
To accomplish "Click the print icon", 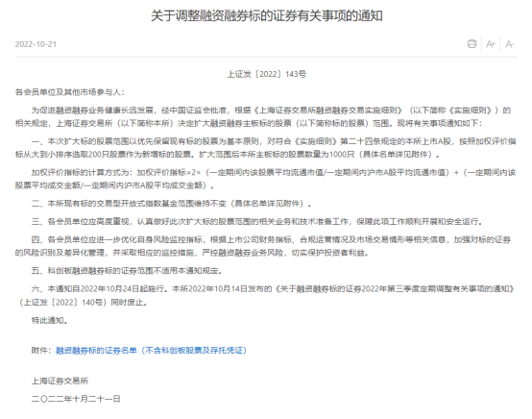I will click(x=472, y=44).
